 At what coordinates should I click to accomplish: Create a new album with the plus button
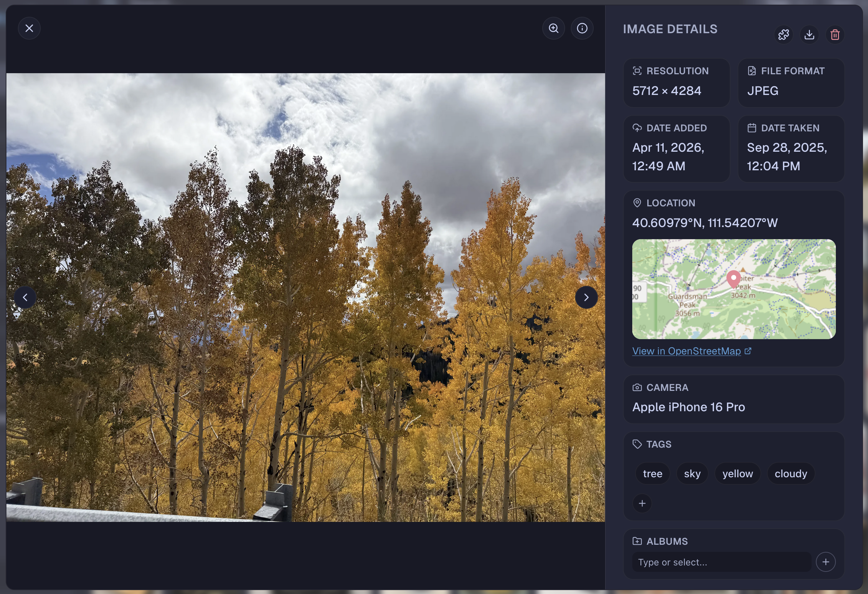[826, 562]
